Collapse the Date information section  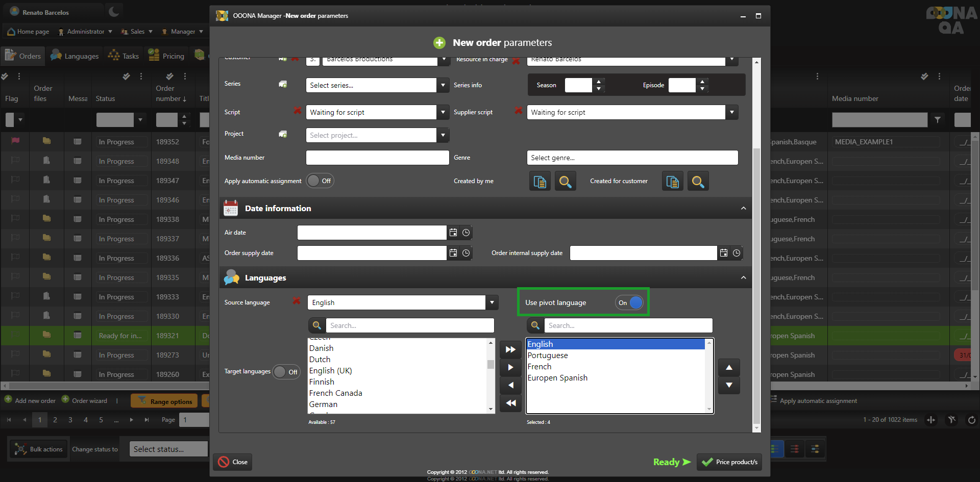point(743,209)
